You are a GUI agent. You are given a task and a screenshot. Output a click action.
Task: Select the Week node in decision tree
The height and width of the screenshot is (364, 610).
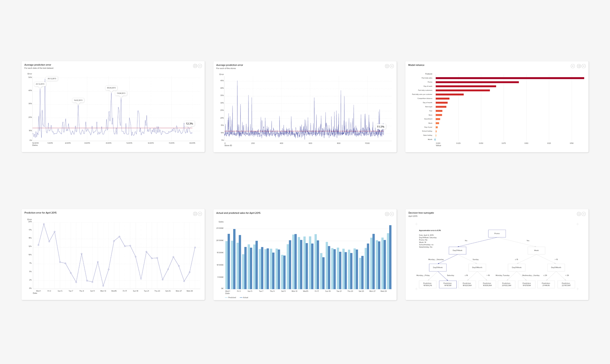click(x=536, y=251)
